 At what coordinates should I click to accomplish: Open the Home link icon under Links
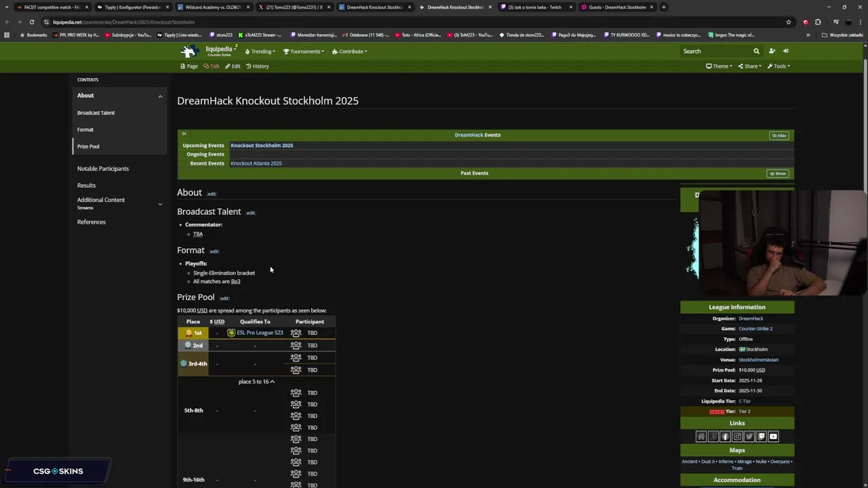(701, 436)
